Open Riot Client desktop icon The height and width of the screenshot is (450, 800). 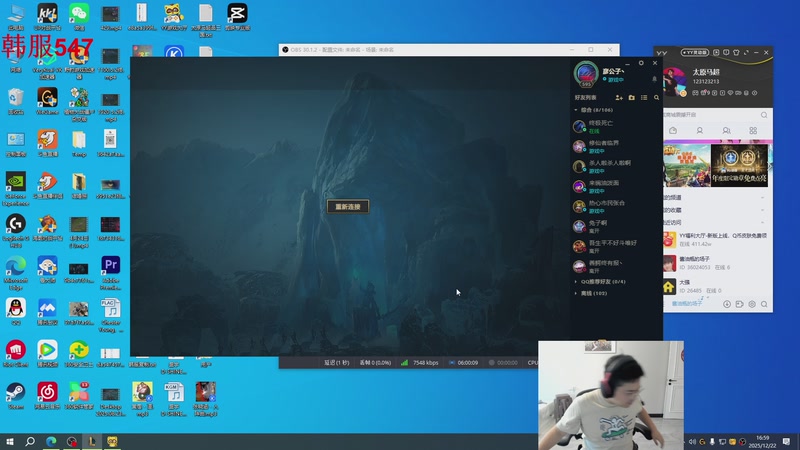16,354
